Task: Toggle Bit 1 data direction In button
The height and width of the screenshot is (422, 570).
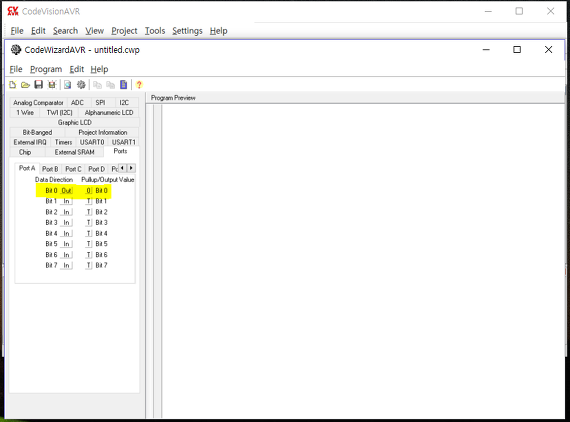Action: 66,201
